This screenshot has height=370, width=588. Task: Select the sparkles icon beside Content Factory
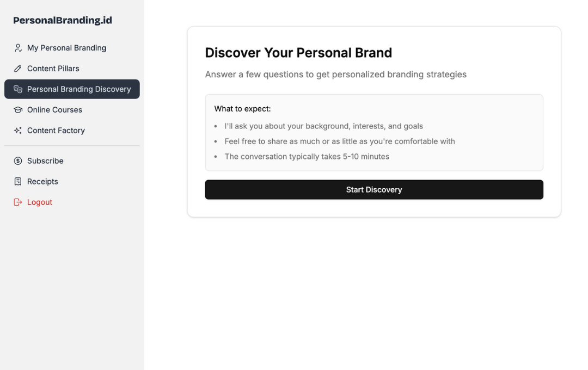click(x=17, y=130)
